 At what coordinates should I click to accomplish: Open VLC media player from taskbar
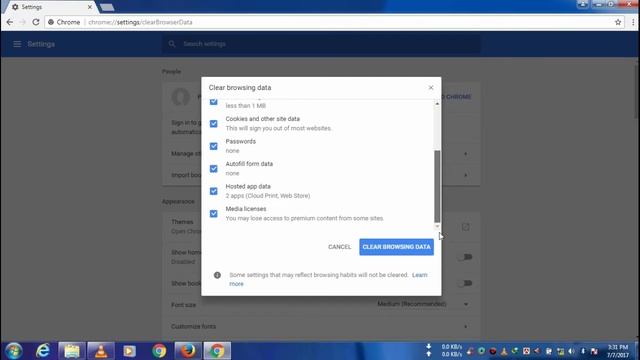tap(101, 351)
